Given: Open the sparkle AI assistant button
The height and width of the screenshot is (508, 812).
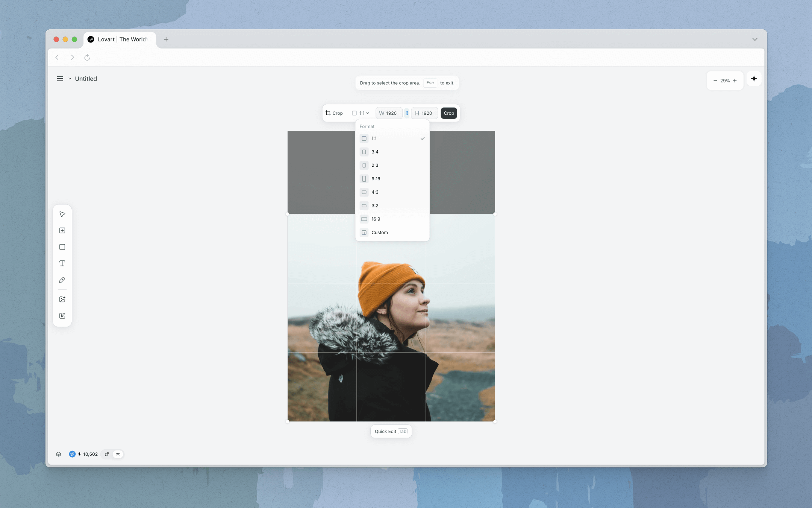Looking at the screenshot, I should (754, 79).
